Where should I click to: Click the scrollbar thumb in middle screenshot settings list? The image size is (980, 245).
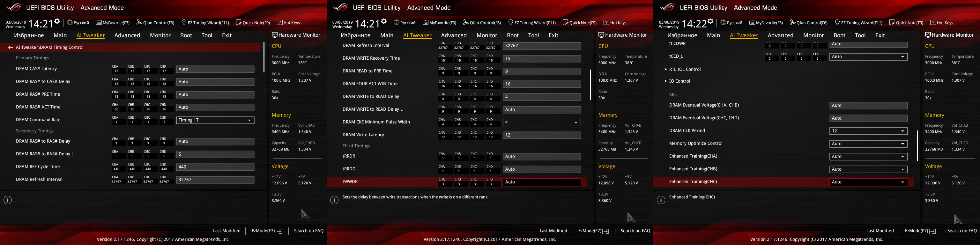(x=590, y=85)
